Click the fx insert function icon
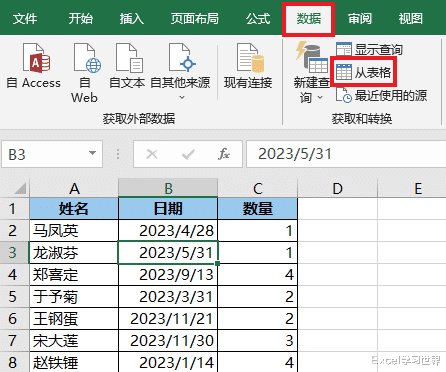The width and height of the screenshot is (446, 372). click(x=224, y=154)
